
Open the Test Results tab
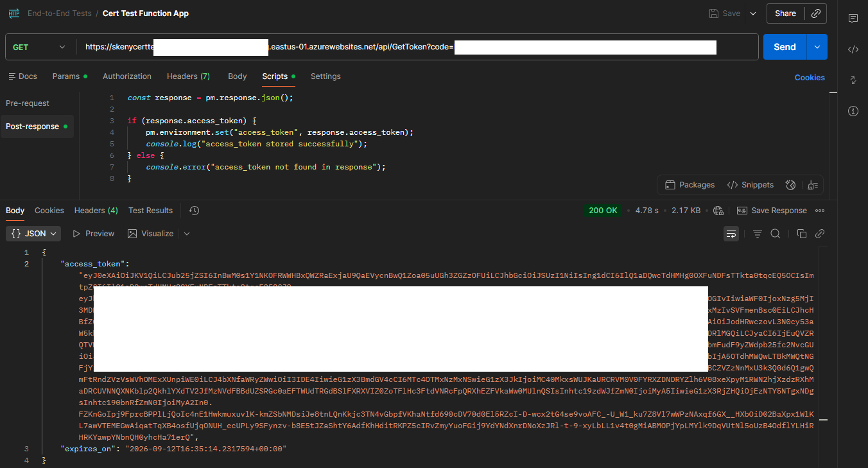coord(150,211)
